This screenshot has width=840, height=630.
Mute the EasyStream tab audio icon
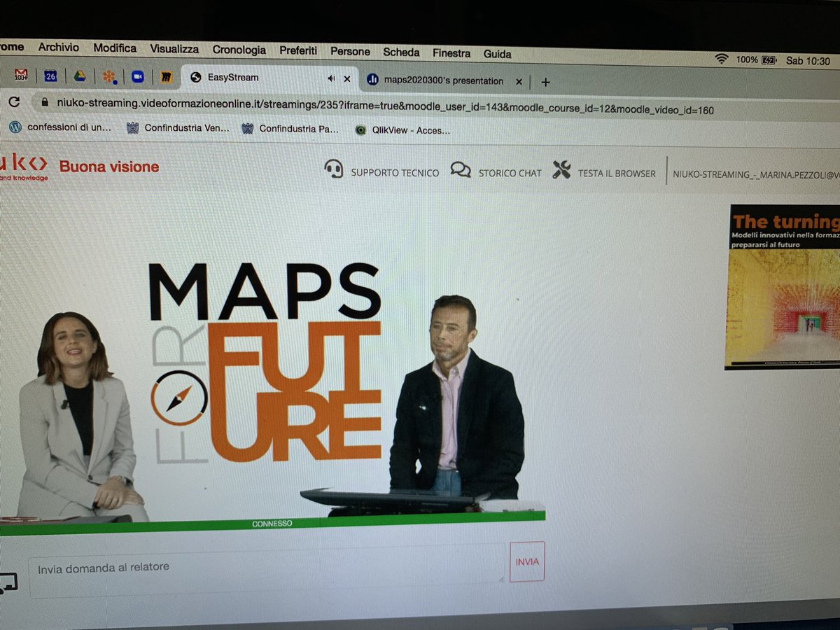coord(331,78)
